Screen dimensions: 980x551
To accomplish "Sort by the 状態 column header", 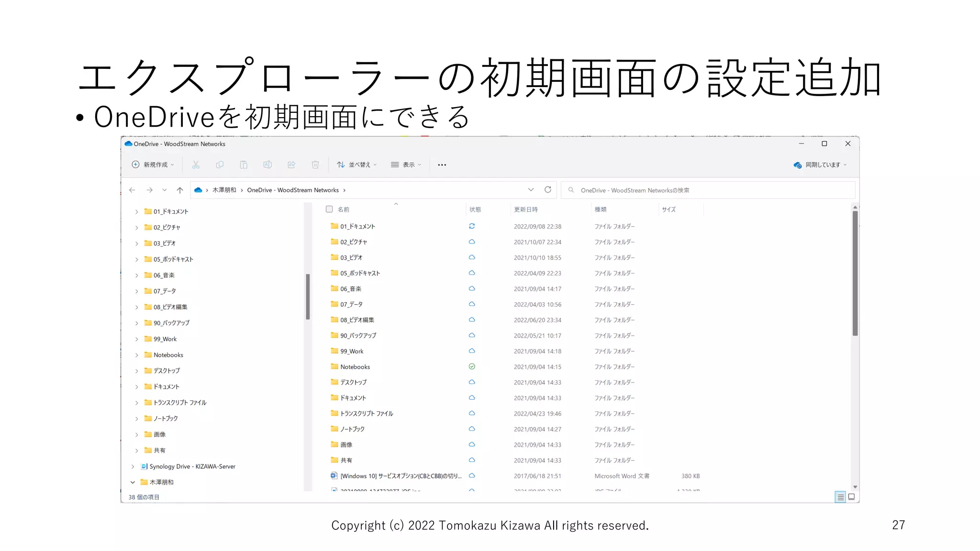I will [x=475, y=209].
